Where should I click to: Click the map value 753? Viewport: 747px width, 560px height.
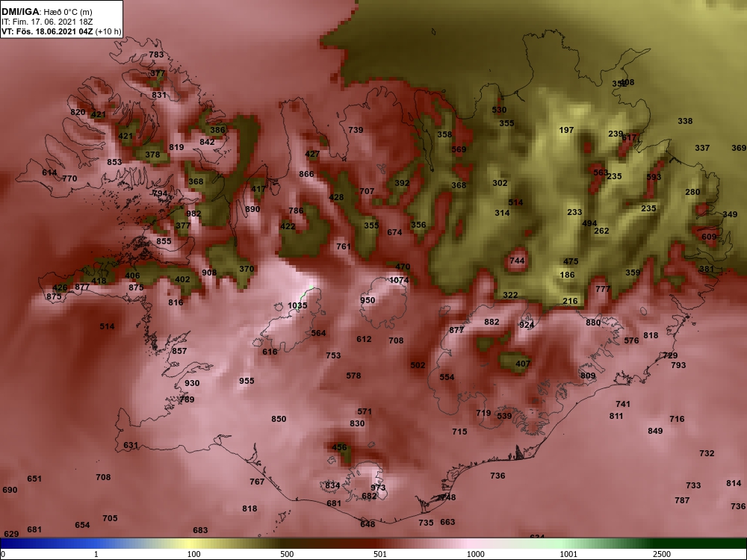(x=333, y=355)
